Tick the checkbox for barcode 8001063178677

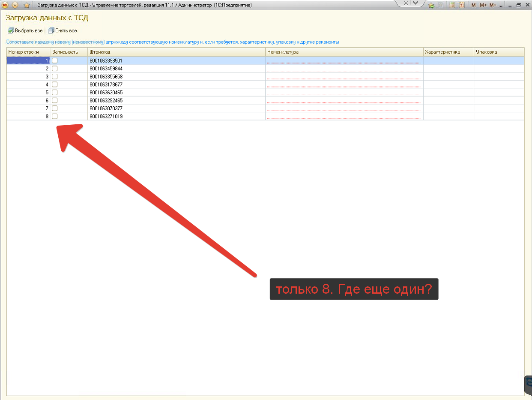click(54, 84)
